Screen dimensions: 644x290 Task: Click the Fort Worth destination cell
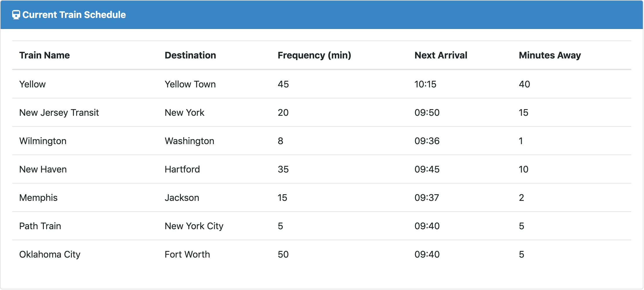click(187, 254)
